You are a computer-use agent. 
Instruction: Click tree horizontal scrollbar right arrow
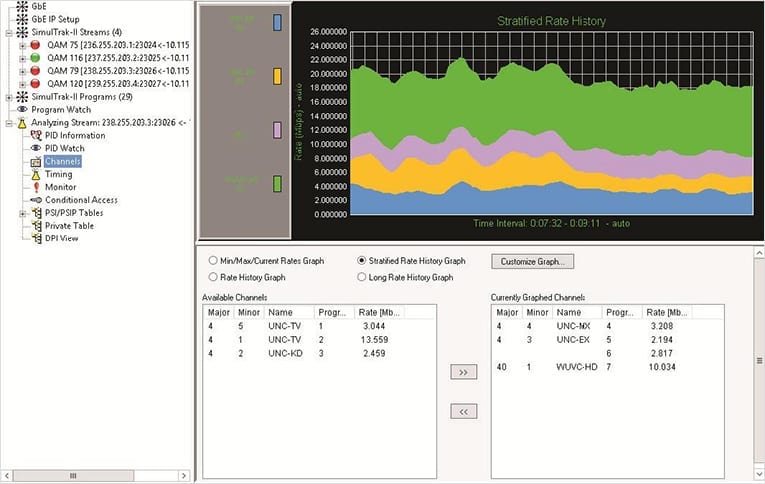pos(183,476)
